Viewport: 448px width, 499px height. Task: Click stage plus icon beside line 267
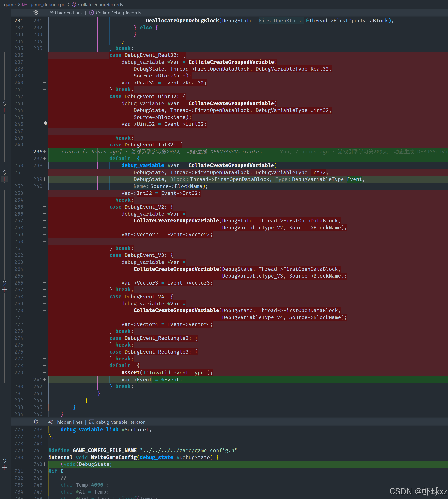pos(4,290)
